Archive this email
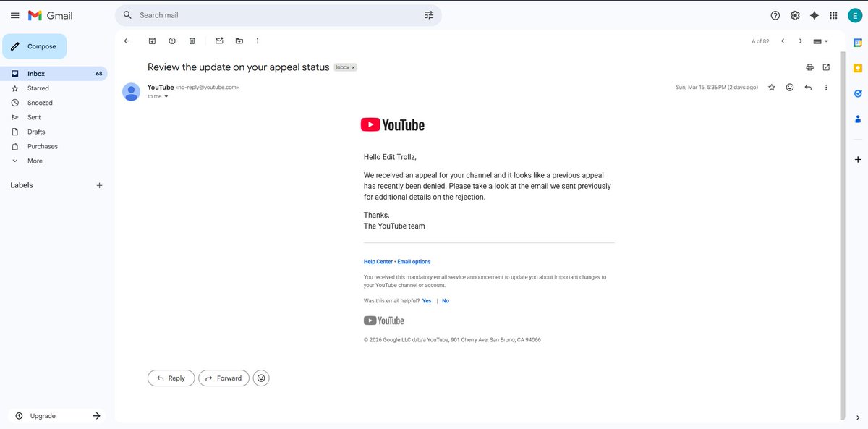The image size is (868, 429). click(x=152, y=41)
